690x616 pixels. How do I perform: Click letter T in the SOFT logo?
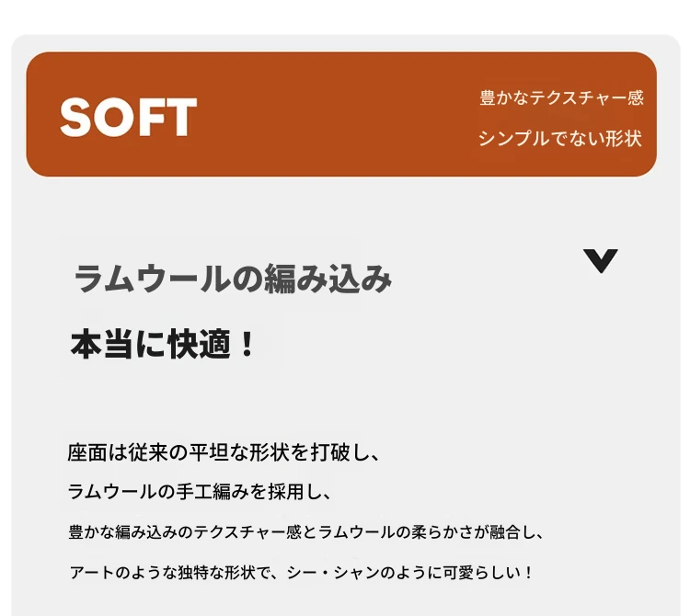pos(179,117)
